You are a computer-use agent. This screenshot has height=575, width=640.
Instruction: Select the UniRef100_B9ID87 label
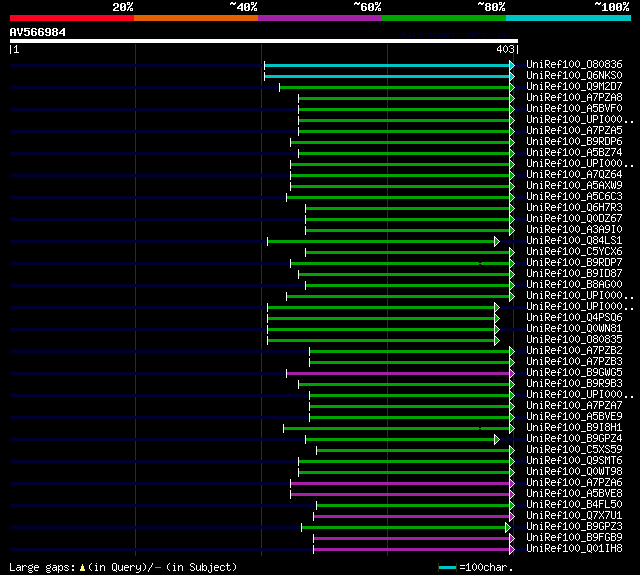pyautogui.click(x=574, y=274)
